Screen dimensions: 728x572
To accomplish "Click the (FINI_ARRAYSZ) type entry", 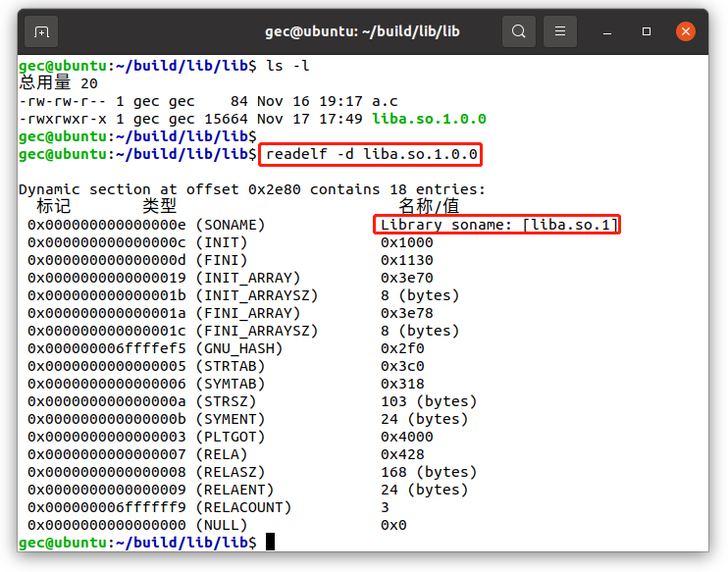I will coord(257,331).
